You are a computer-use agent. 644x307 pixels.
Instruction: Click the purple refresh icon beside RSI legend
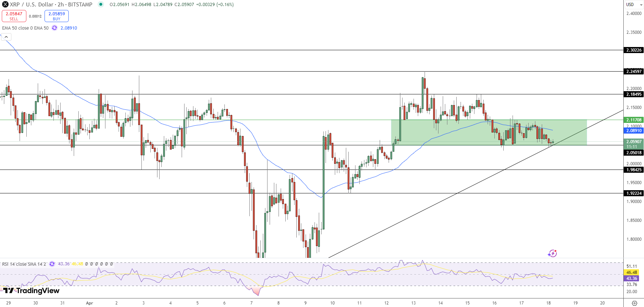[x=52, y=264]
